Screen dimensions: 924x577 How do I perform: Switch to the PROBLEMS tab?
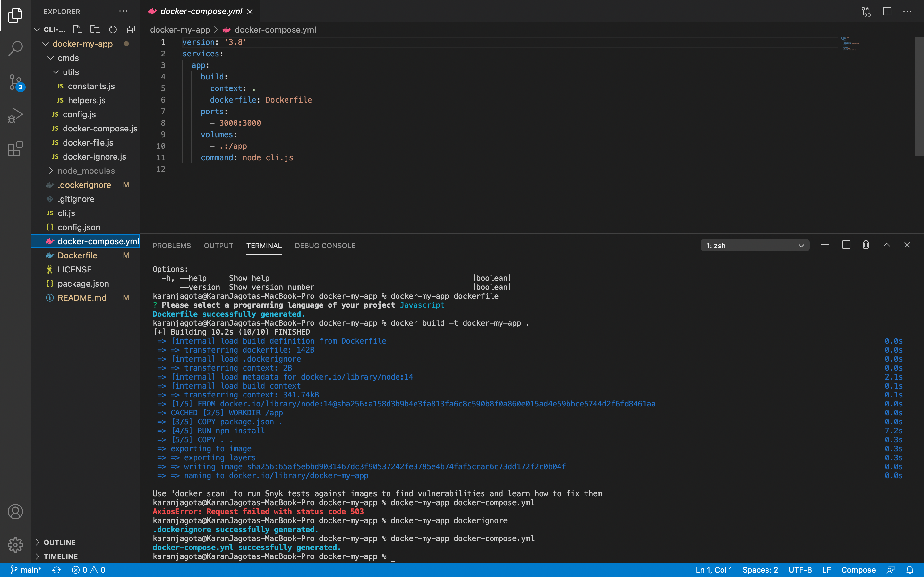pos(171,245)
